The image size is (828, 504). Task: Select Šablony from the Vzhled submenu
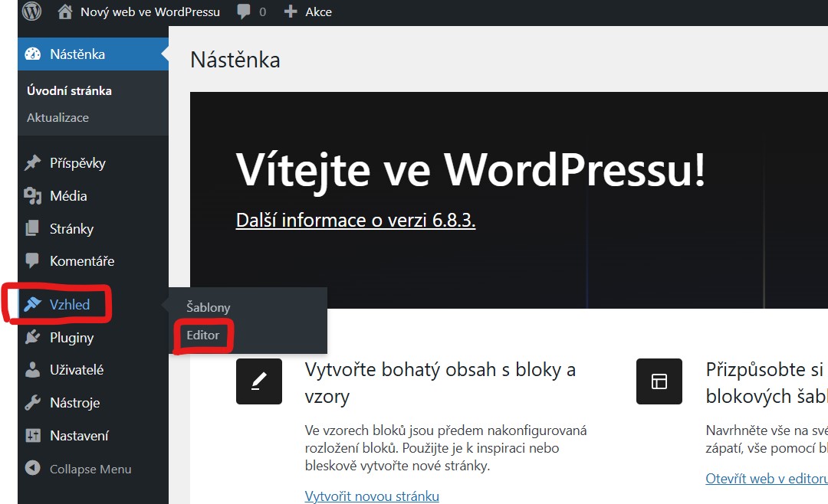(x=208, y=307)
